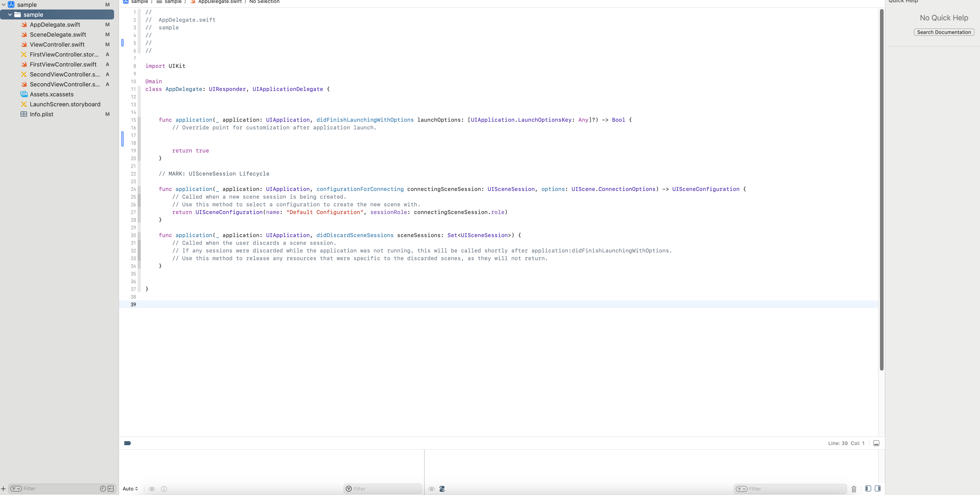Select Info.plist in the file list
The width and height of the screenshot is (980, 495).
click(x=41, y=114)
